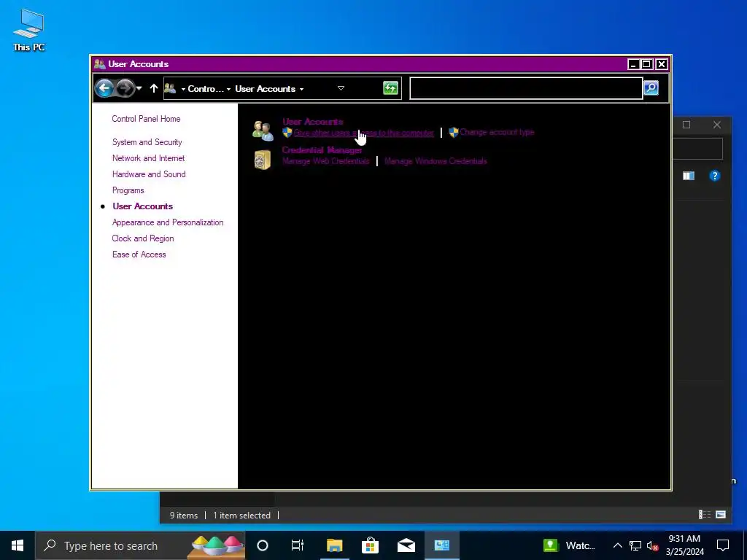747x560 pixels.
Task: Open Appearance and Personalization category
Action: tap(168, 222)
